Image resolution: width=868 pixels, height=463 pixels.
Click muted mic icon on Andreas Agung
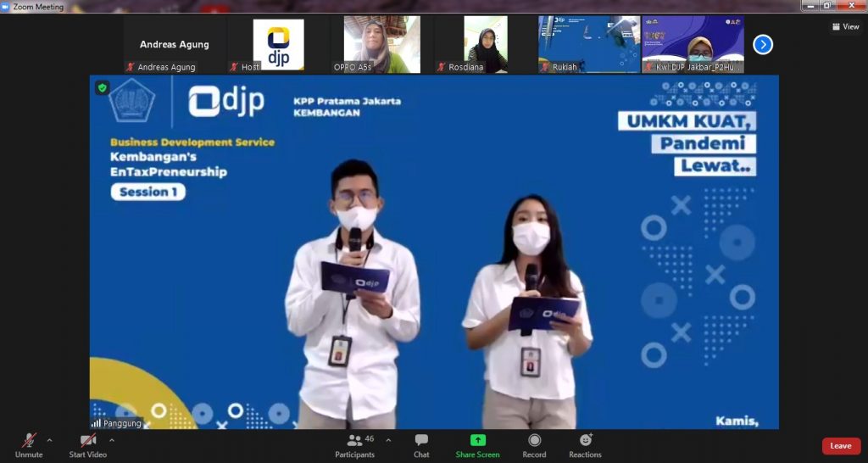[x=131, y=67]
